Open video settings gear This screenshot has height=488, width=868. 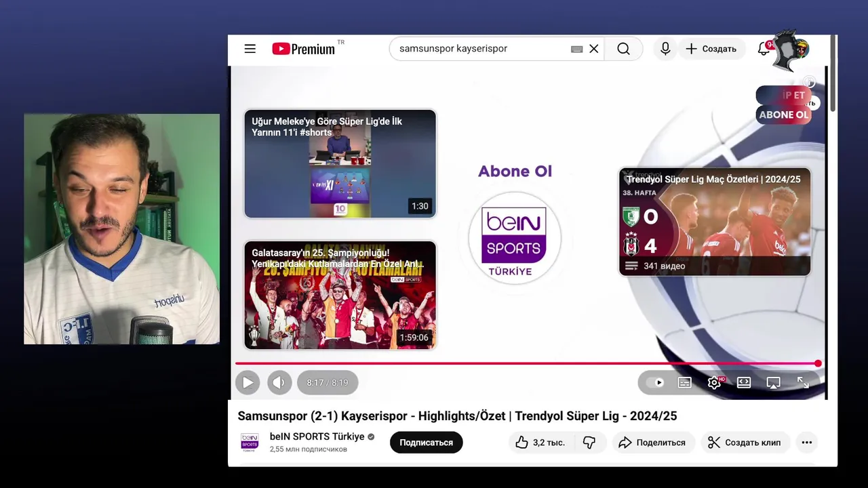(715, 383)
